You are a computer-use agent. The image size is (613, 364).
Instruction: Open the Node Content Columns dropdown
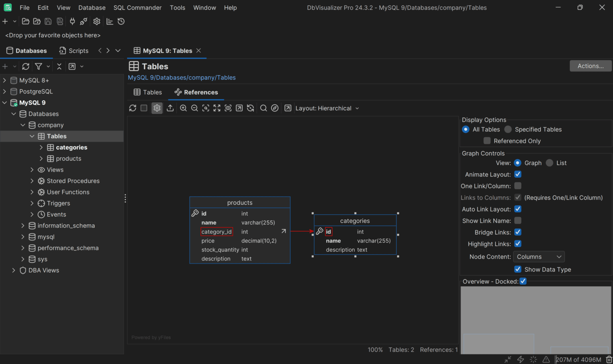point(539,257)
